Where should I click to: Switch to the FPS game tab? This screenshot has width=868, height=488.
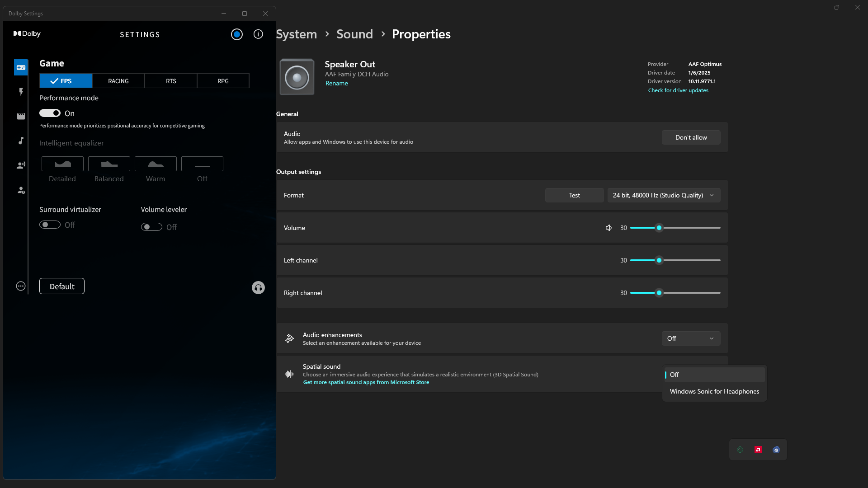click(66, 81)
